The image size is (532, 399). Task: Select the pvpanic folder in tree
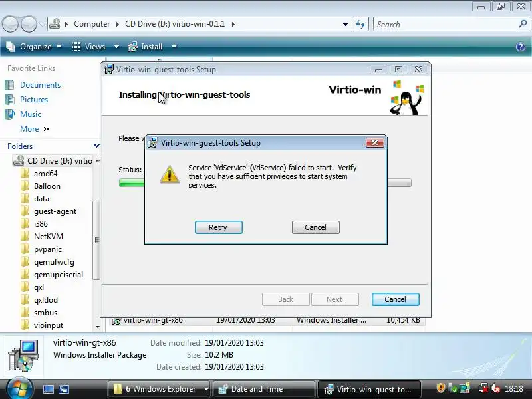[x=47, y=249]
